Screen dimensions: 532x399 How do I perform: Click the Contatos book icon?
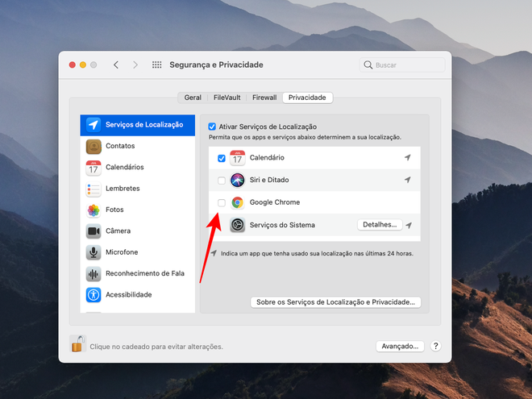94,146
